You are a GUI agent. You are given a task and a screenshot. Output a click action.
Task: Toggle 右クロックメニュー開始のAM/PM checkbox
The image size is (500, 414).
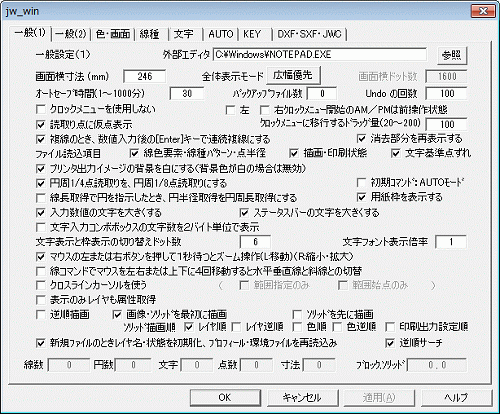click(x=265, y=110)
